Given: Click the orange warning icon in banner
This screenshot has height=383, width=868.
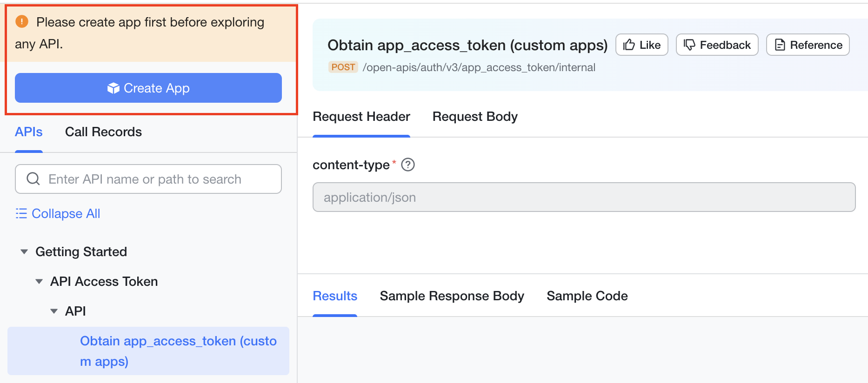Looking at the screenshot, I should click(22, 21).
